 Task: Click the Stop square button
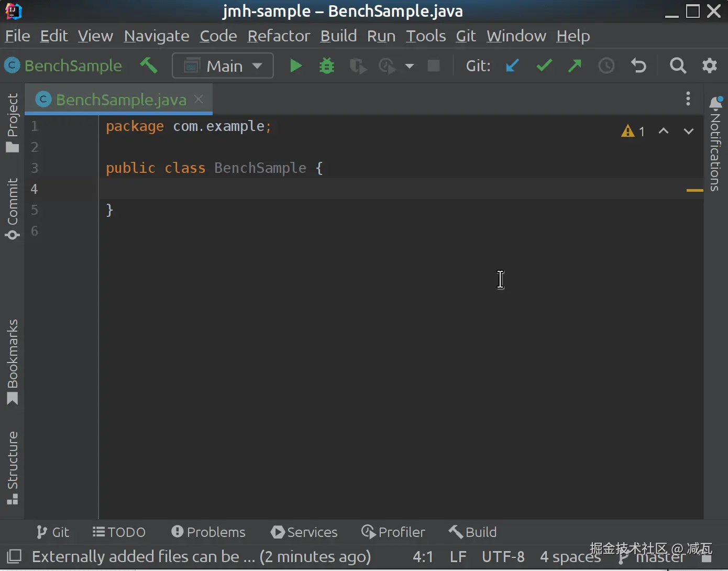click(434, 65)
